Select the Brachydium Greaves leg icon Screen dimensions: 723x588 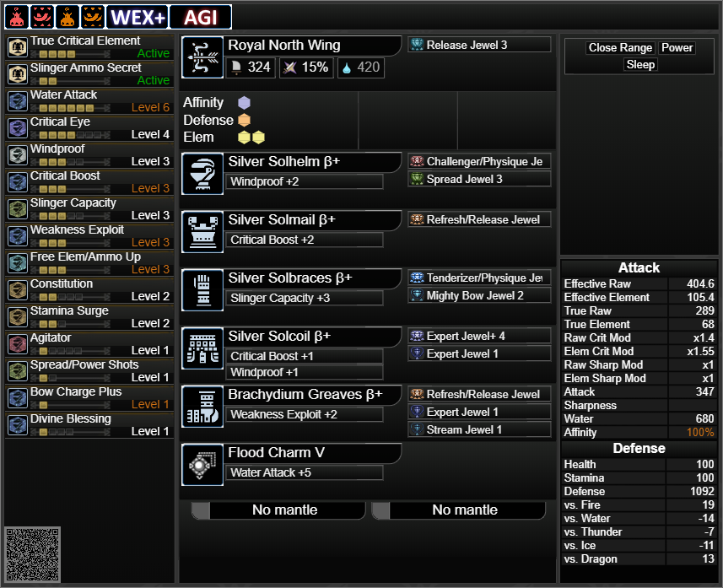click(202, 407)
